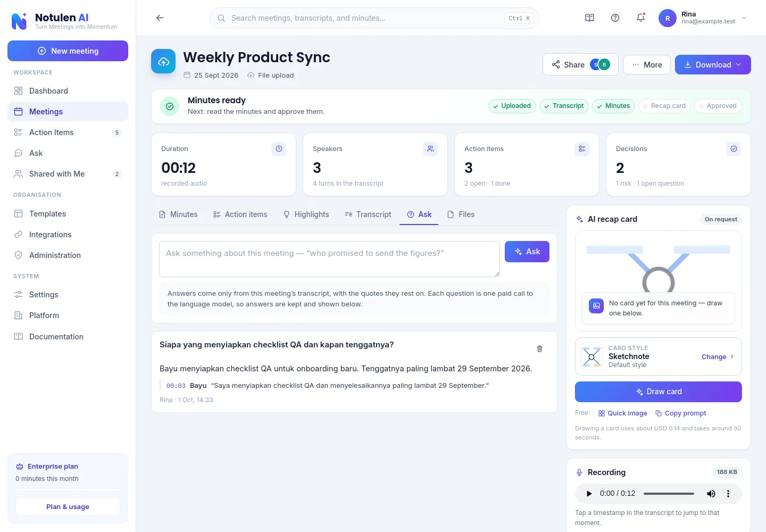
Task: Open the notifications bell
Action: point(640,18)
